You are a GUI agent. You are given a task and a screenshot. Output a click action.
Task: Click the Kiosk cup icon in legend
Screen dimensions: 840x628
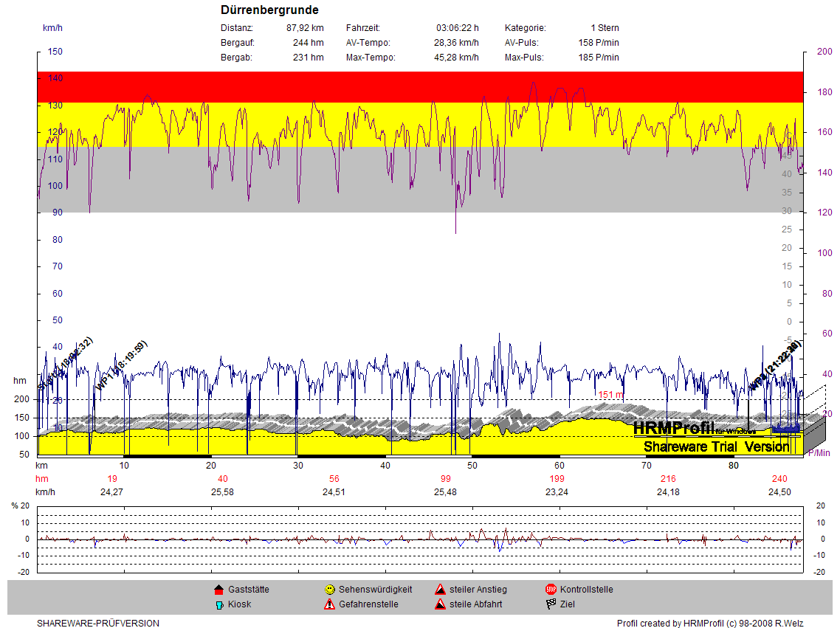point(218,604)
